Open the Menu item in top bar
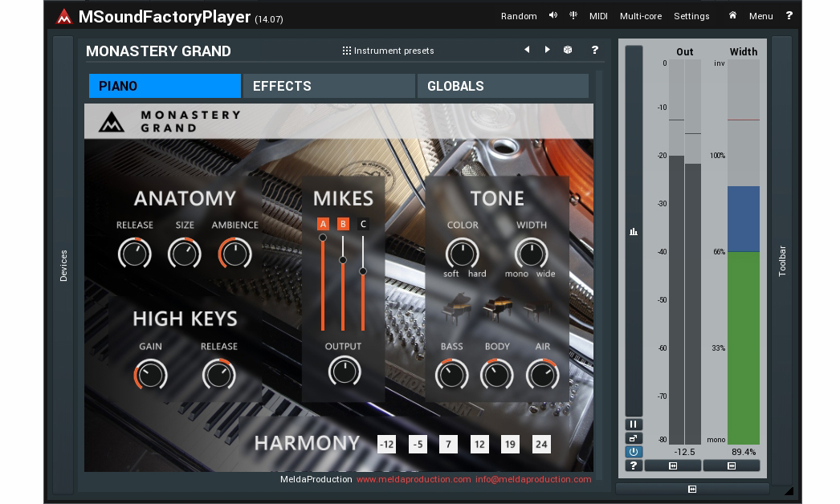This screenshot has width=840, height=504. pos(760,16)
